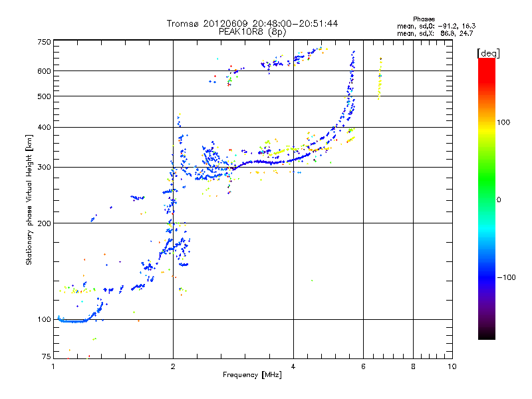Click the plot title 'Tromsø 20120609 20:48:00-20:51:44'

coord(252,23)
